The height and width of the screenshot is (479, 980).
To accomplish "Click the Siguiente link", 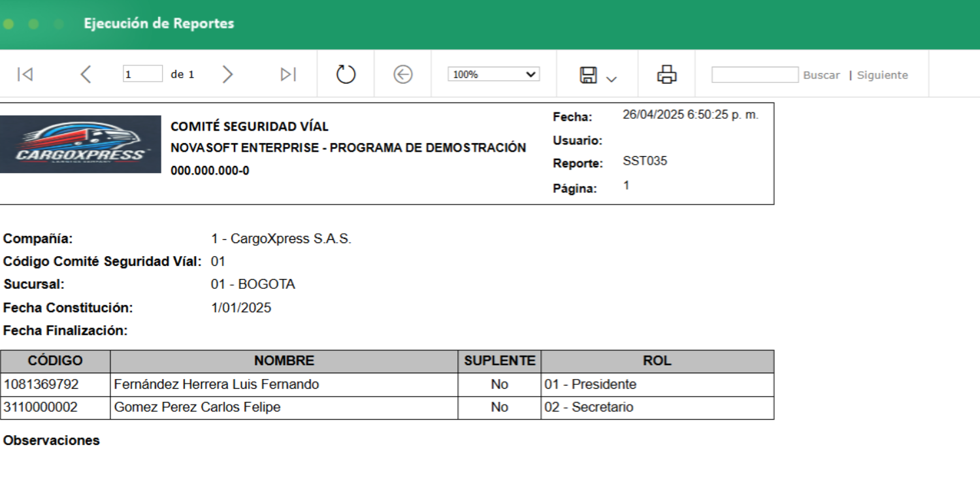I will pyautogui.click(x=882, y=74).
